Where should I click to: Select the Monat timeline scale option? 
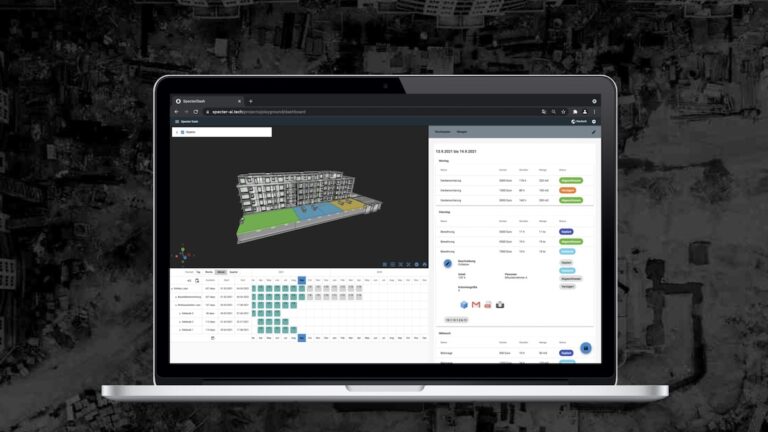221,272
